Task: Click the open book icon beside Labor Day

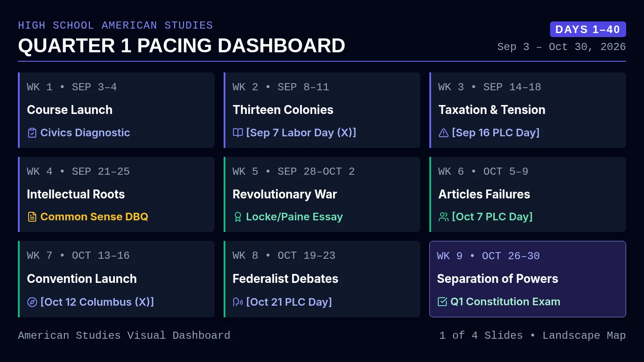Action: 237,133
